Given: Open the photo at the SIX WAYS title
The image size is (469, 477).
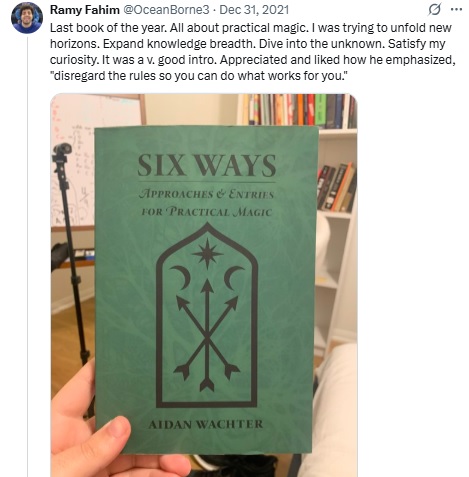Looking at the screenshot, I should [207, 165].
